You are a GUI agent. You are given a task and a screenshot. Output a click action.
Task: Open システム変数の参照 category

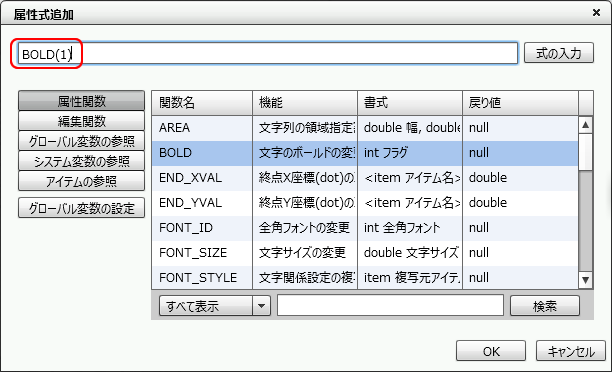(x=81, y=161)
